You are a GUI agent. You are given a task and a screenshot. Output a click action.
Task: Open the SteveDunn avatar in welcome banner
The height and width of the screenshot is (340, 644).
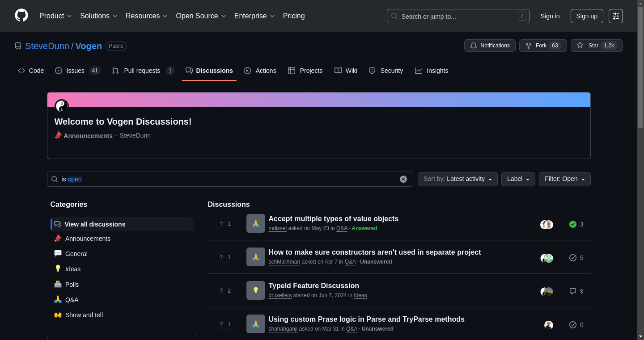(x=62, y=106)
